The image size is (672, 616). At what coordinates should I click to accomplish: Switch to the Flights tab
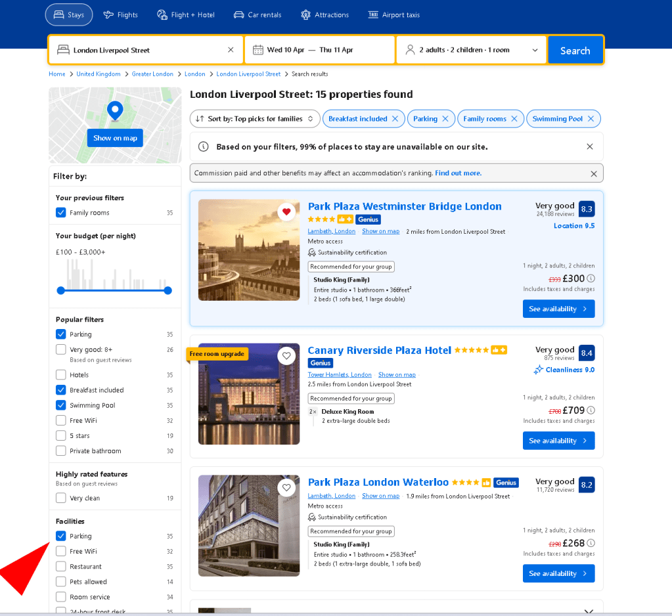[121, 14]
